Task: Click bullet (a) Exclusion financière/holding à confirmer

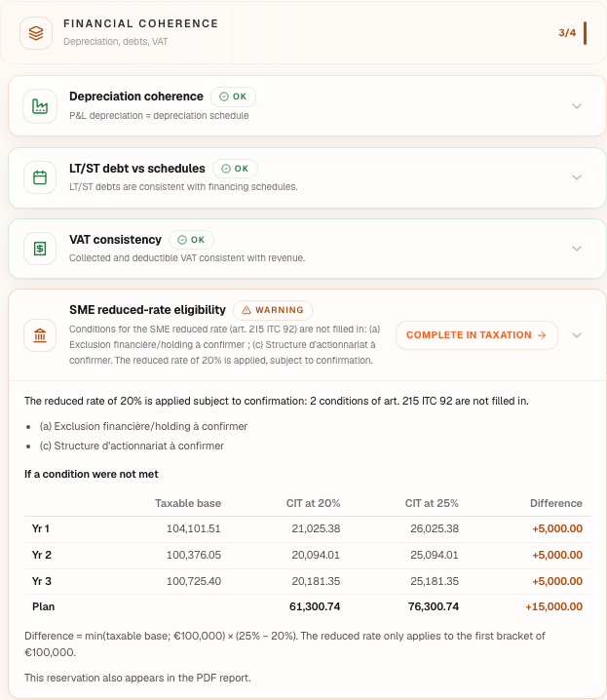Action: point(143,427)
